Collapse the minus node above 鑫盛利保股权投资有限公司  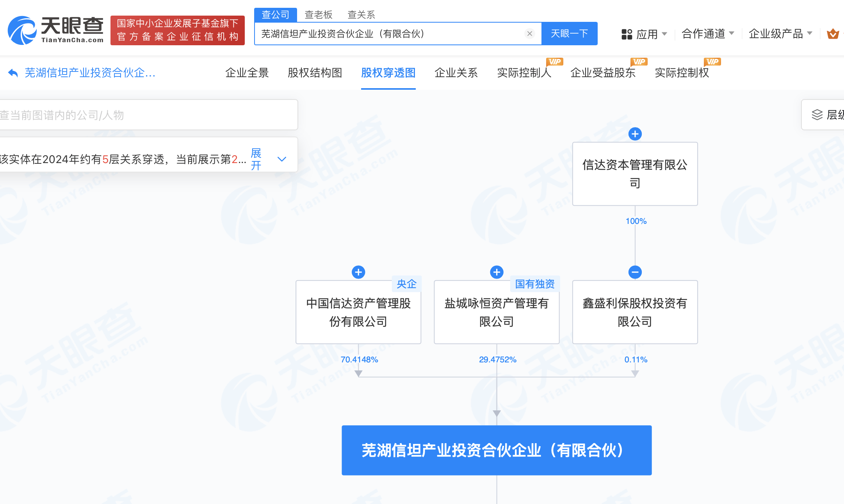(635, 272)
